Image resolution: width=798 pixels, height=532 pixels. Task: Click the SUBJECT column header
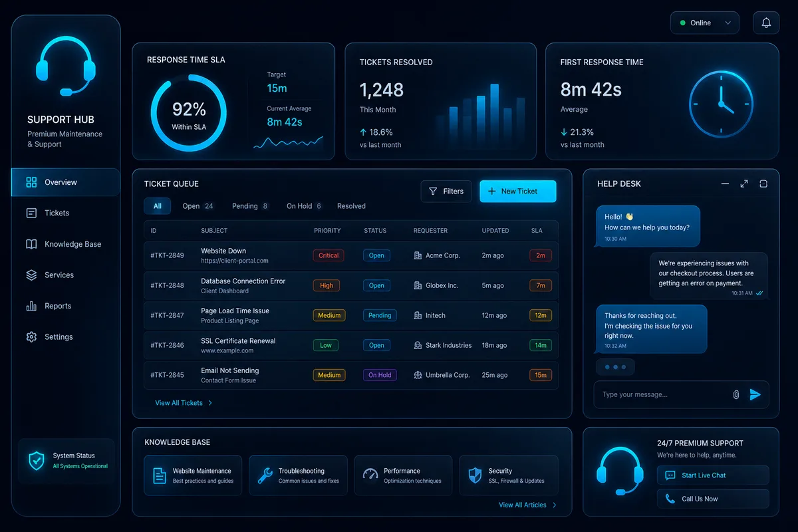(x=214, y=231)
